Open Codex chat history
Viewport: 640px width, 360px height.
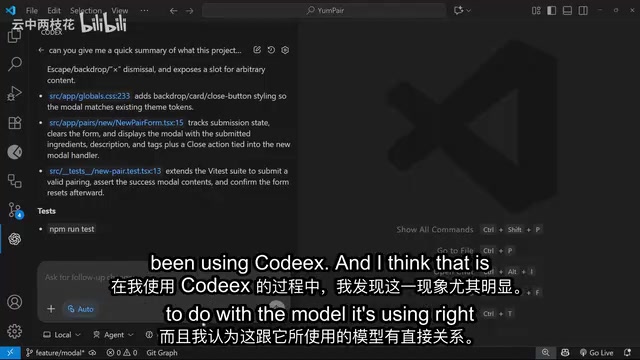[x=271, y=50]
